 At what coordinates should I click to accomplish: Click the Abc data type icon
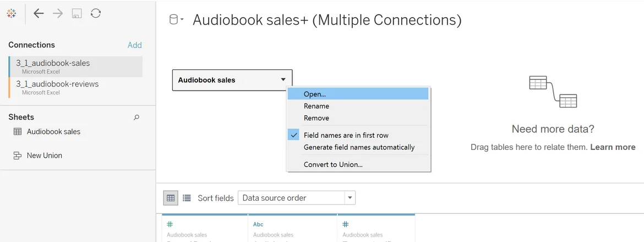click(258, 224)
